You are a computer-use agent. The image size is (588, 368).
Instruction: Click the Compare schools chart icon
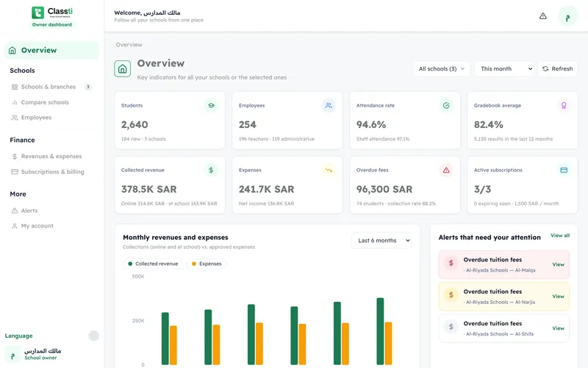coord(15,102)
